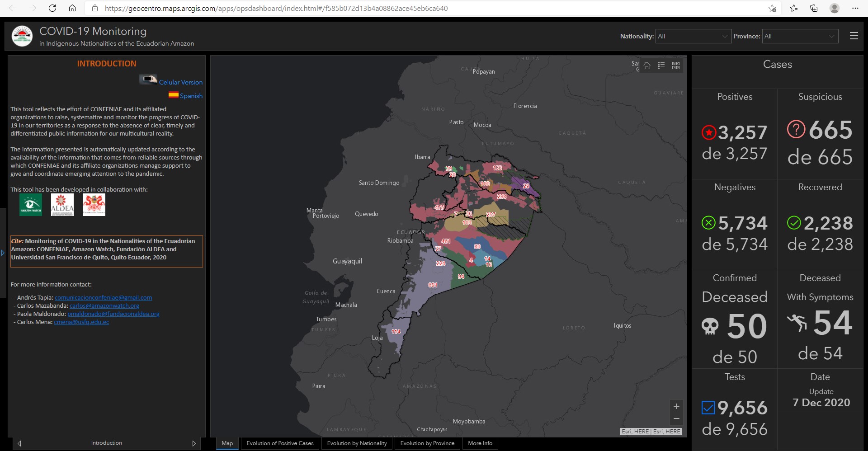
Task: Open the map legend panel
Action: (x=661, y=66)
